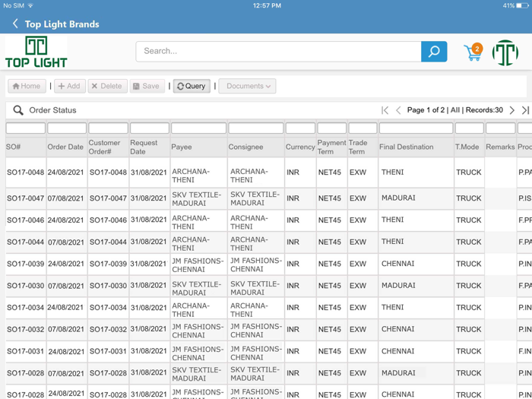Tap the battery indicator in status bar
The width and height of the screenshot is (532, 399).
[x=522, y=5]
